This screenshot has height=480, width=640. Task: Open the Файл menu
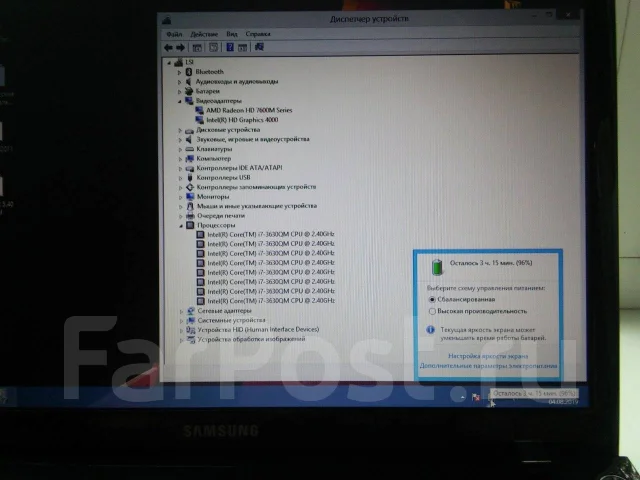(174, 34)
